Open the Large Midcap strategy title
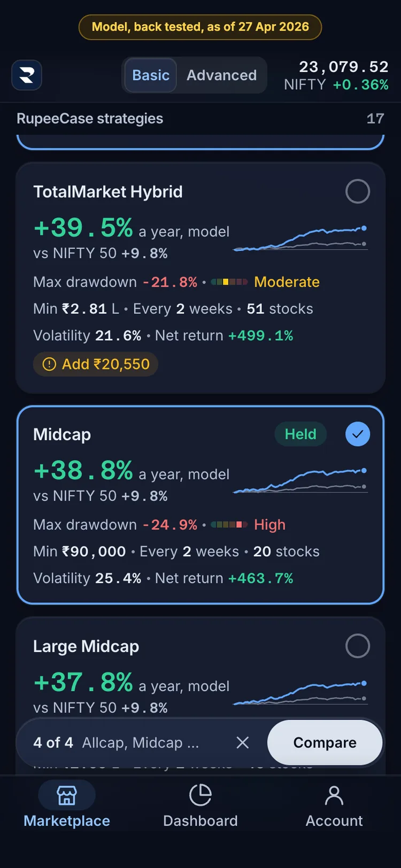The image size is (401, 868). click(86, 646)
